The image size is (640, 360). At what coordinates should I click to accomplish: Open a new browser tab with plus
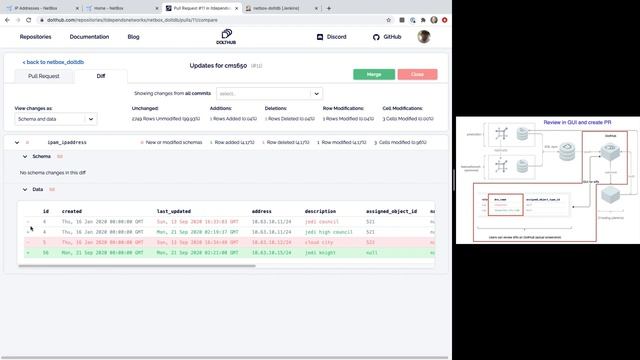coord(329,8)
